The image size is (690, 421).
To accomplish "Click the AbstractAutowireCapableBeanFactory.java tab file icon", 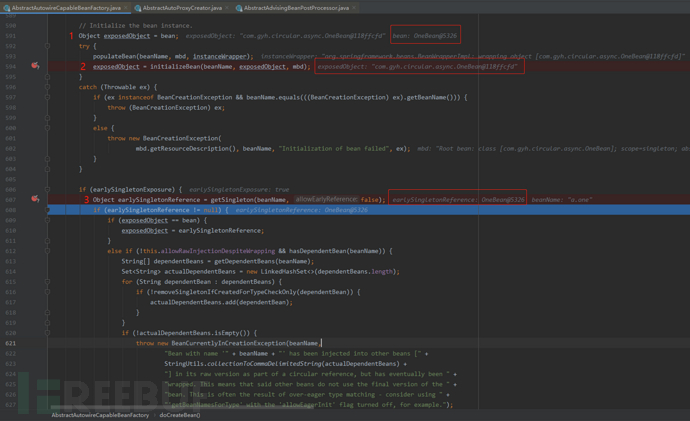I will pos(6,7).
